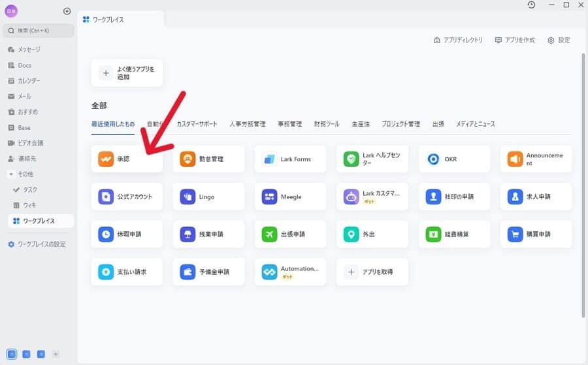Launch the Lark Forms app
The width and height of the screenshot is (588, 365).
[290, 159]
